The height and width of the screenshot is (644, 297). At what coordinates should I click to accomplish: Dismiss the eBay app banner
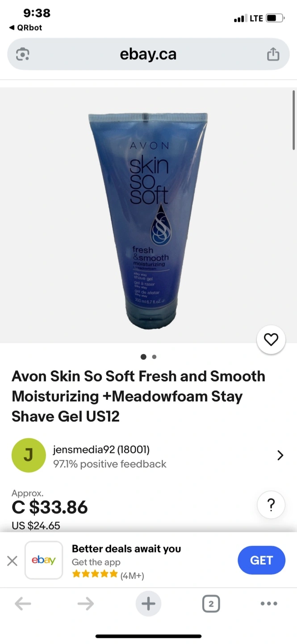coord(13,561)
